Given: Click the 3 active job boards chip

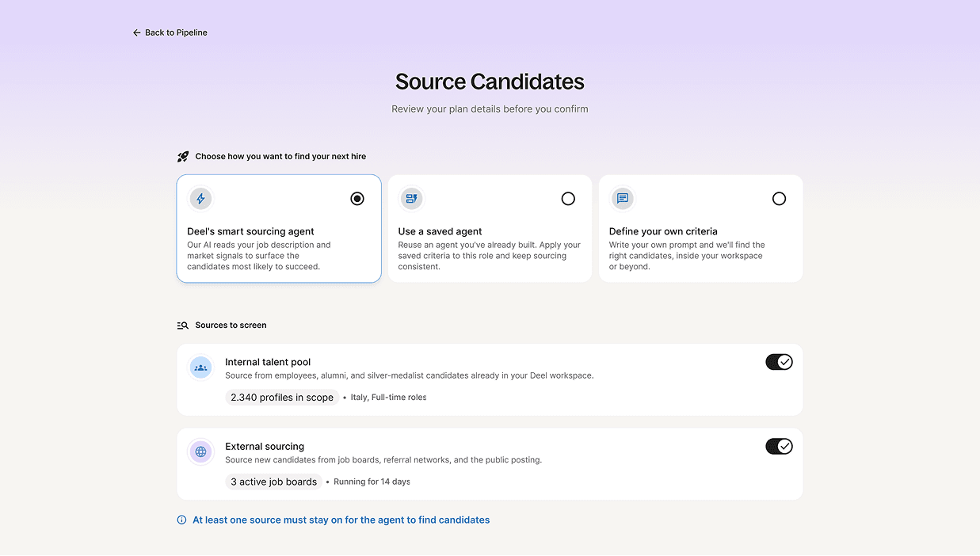Looking at the screenshot, I should coord(273,482).
